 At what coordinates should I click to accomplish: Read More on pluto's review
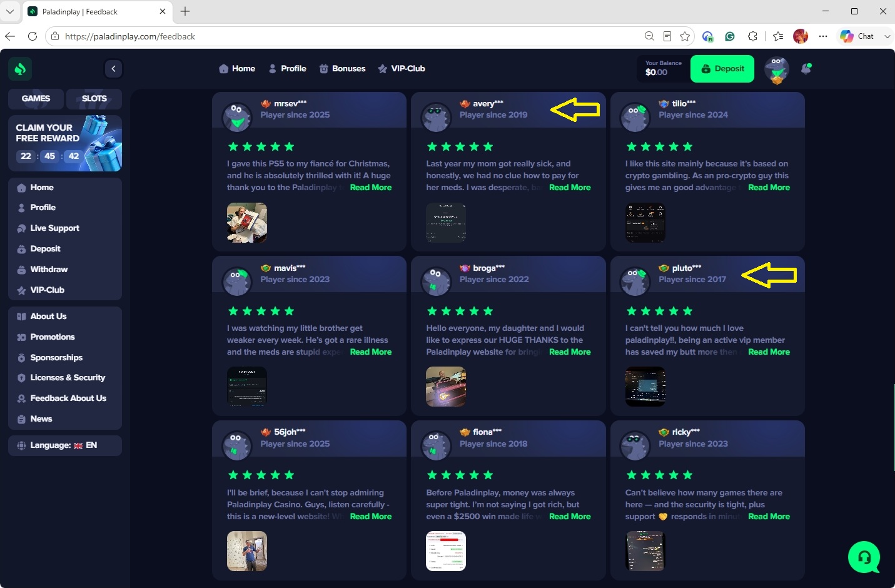pos(769,352)
